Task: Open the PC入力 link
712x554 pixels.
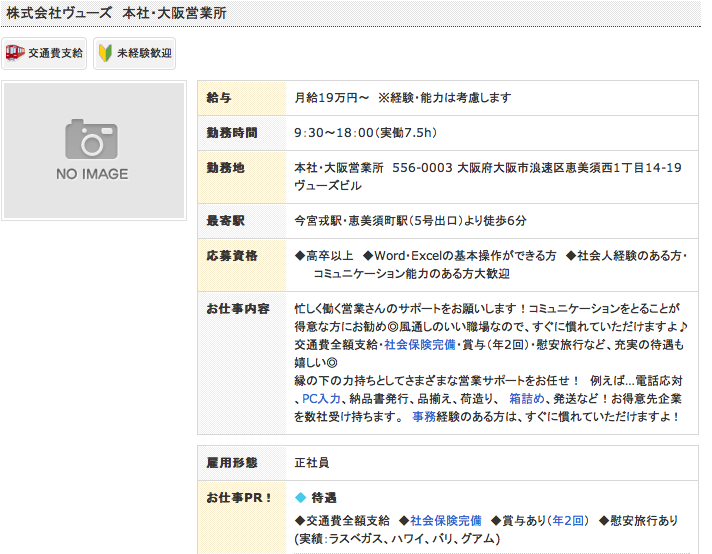Action: tap(321, 399)
